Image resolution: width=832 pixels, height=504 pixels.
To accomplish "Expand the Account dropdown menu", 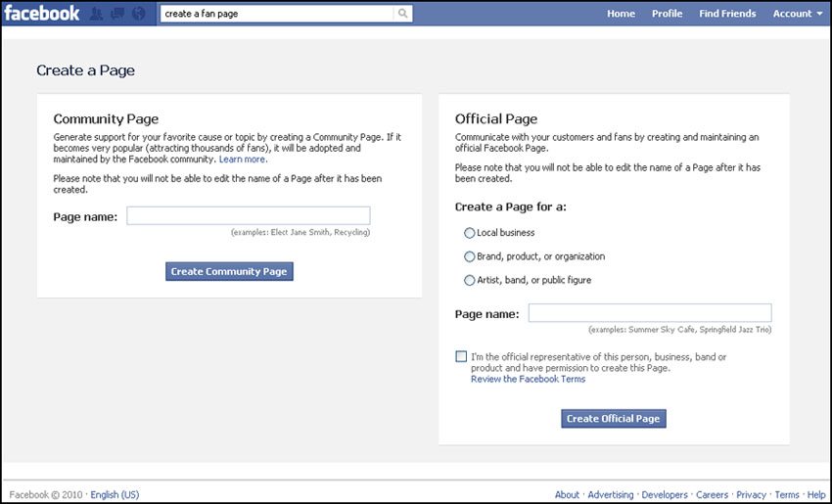I will click(x=798, y=14).
